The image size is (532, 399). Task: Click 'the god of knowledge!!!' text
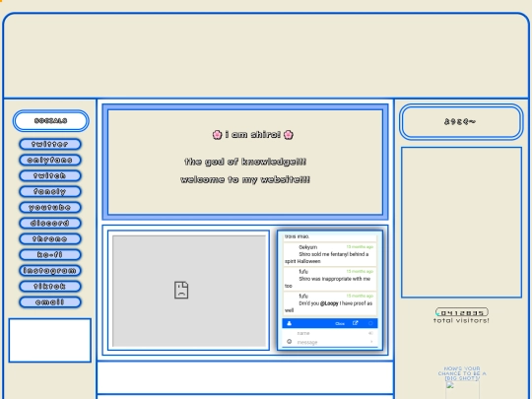coord(245,162)
